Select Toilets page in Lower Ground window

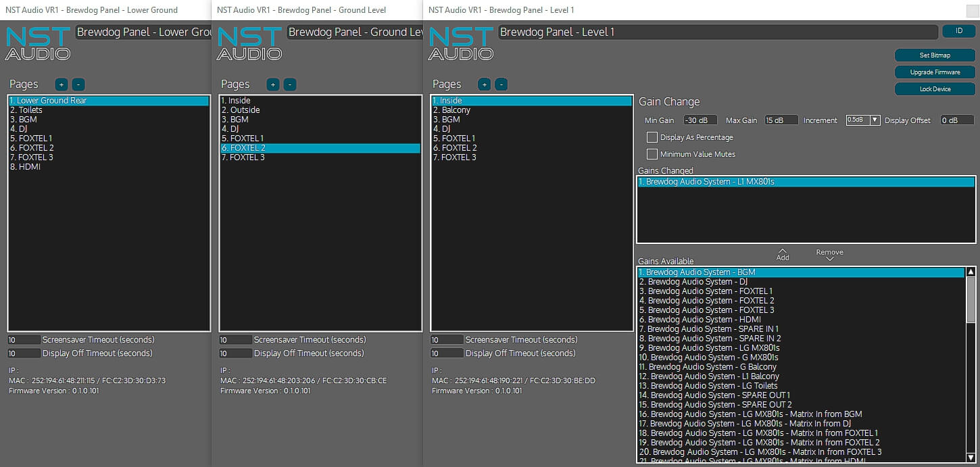tap(109, 110)
